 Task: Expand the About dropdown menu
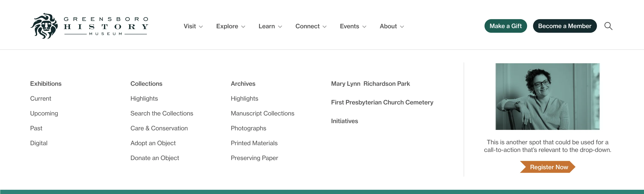click(x=391, y=26)
